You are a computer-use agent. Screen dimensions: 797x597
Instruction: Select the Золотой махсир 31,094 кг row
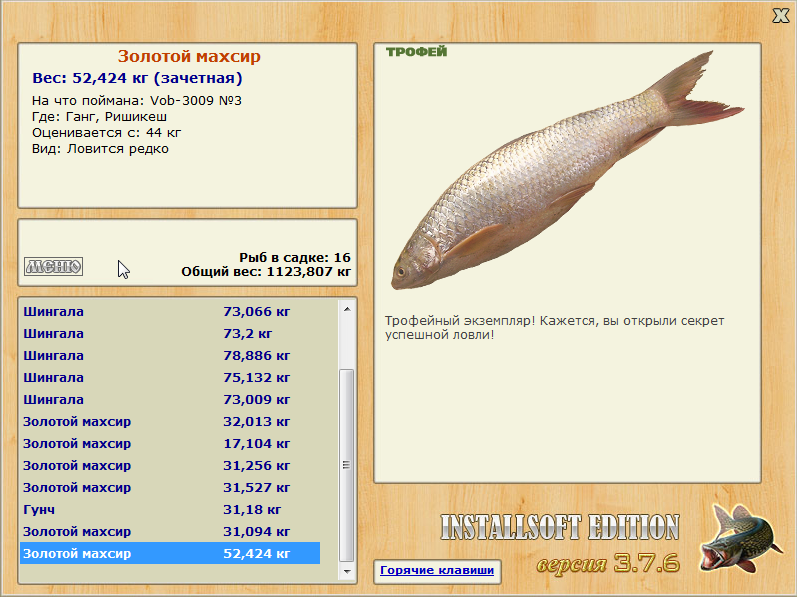click(x=170, y=531)
